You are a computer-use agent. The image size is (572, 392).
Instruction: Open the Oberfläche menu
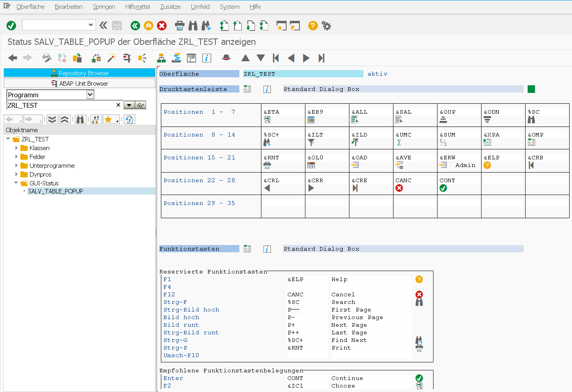[x=30, y=7]
